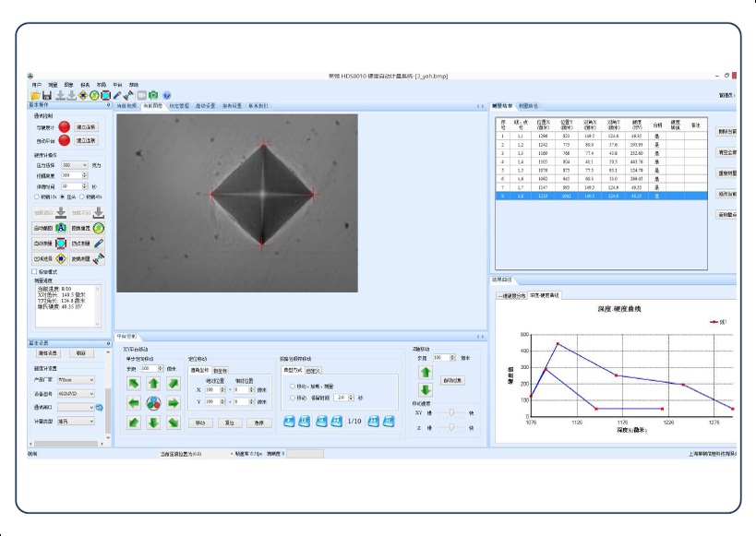Click the connect button beside the first red indicator
The height and width of the screenshot is (536, 756).
pos(87,126)
